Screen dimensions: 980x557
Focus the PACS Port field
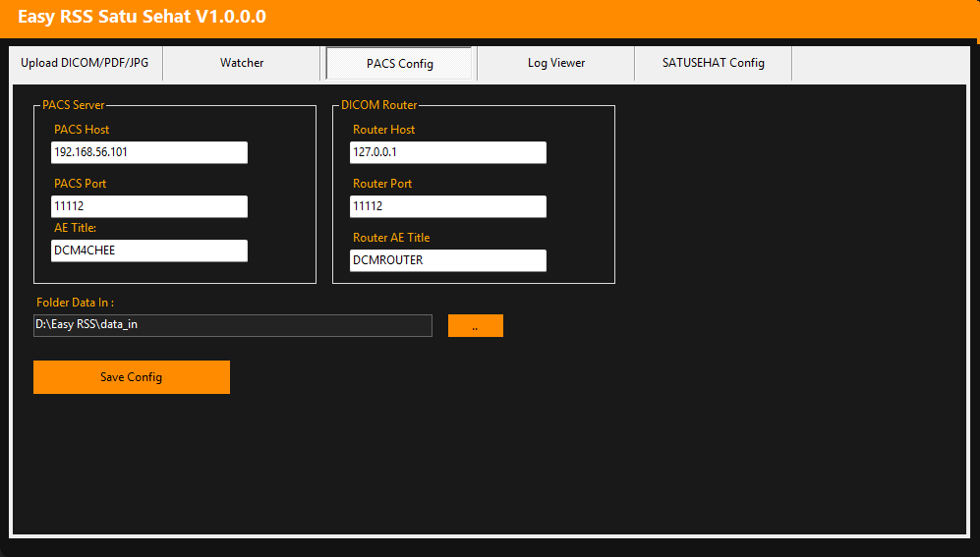149,206
